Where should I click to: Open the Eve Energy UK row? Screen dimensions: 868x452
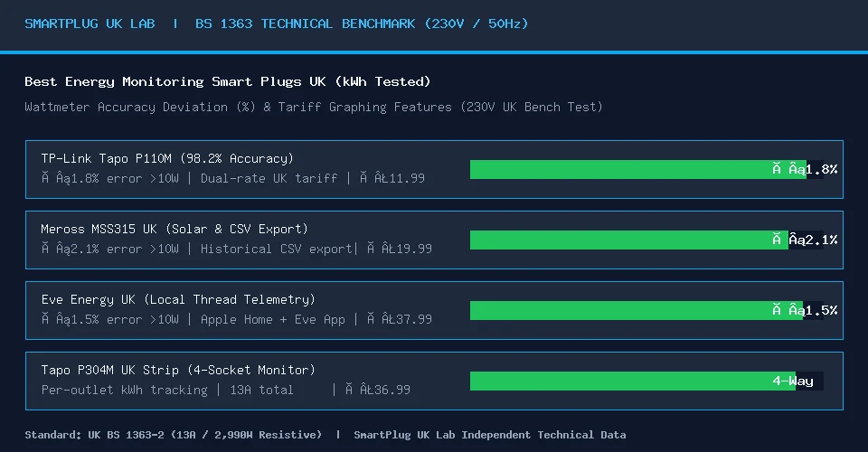coord(434,310)
